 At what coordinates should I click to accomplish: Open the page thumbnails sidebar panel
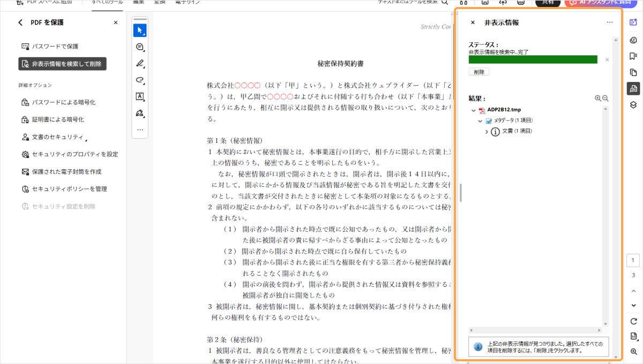[633, 72]
